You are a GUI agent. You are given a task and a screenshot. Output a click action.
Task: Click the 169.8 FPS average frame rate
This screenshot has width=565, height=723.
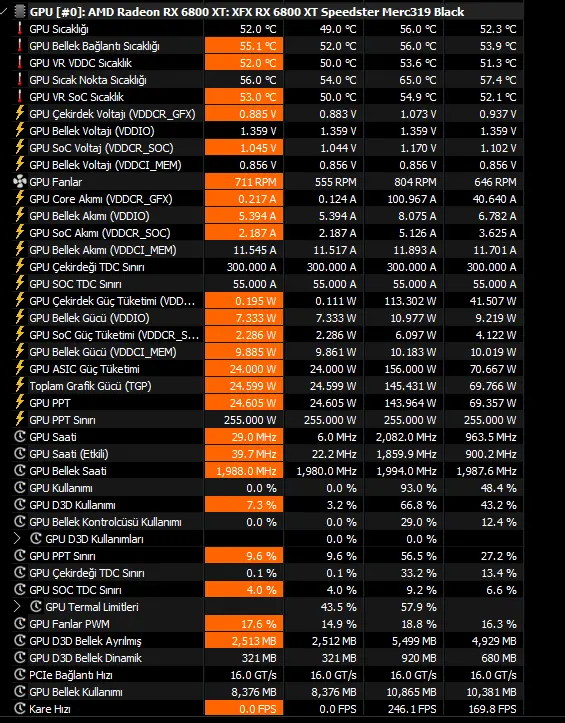[x=494, y=709]
